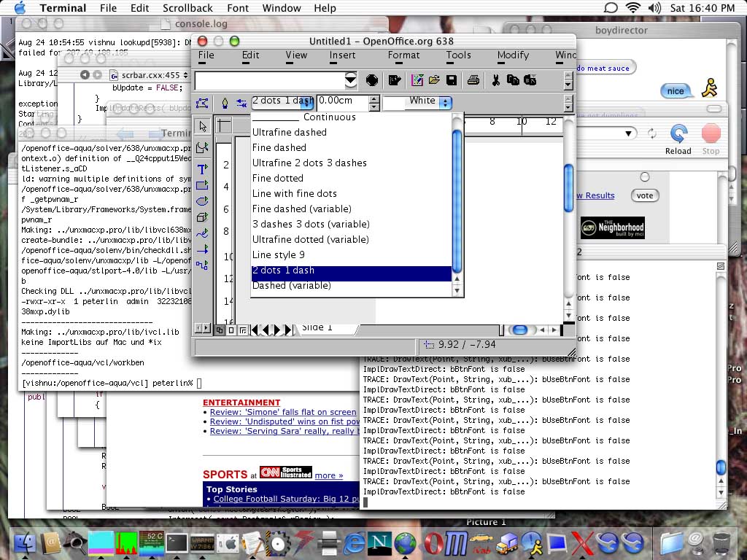Click the Copy icon in OpenOffice toolbar

coord(513,80)
